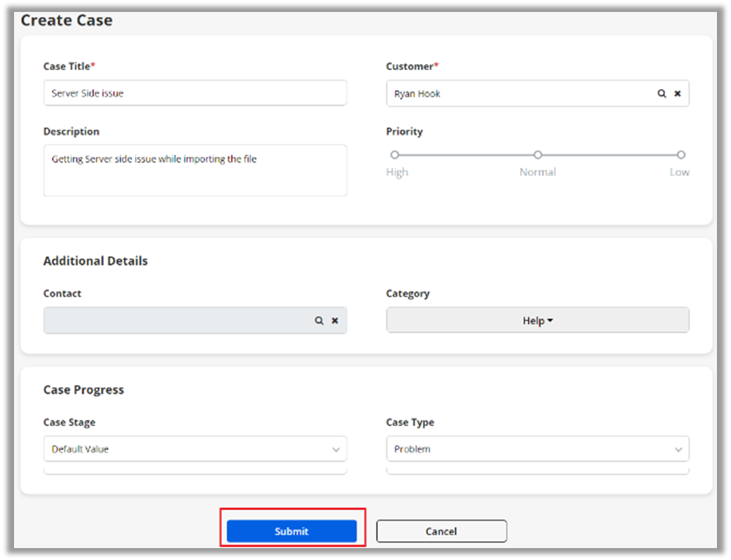Click the Case Progress section heading
The image size is (731, 560).
pos(84,390)
